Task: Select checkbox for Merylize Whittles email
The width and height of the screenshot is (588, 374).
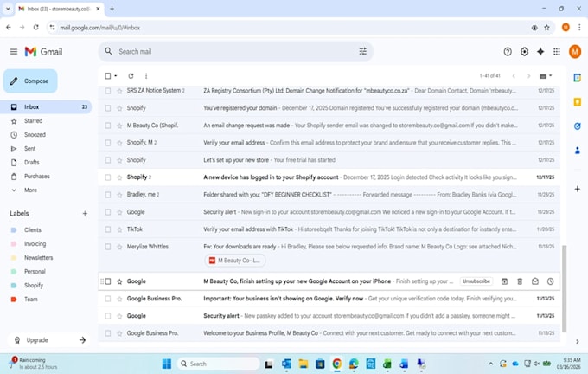Action: pos(108,247)
